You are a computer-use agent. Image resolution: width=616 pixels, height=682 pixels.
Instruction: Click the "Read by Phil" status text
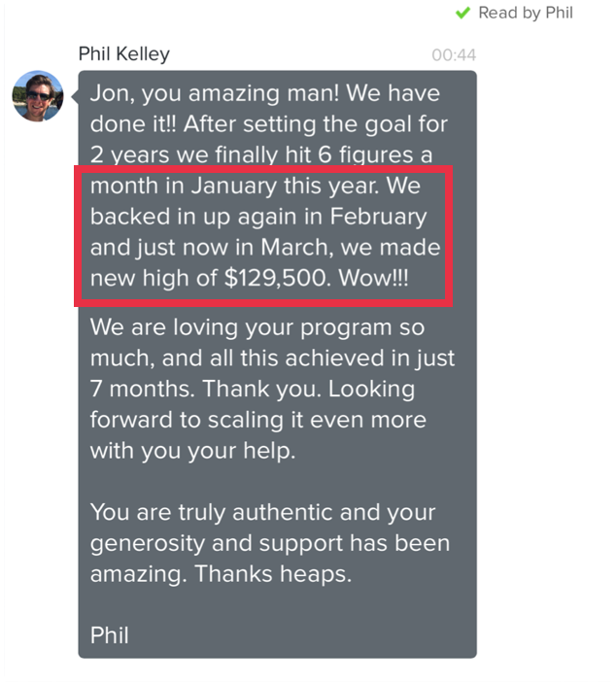pyautogui.click(x=526, y=13)
